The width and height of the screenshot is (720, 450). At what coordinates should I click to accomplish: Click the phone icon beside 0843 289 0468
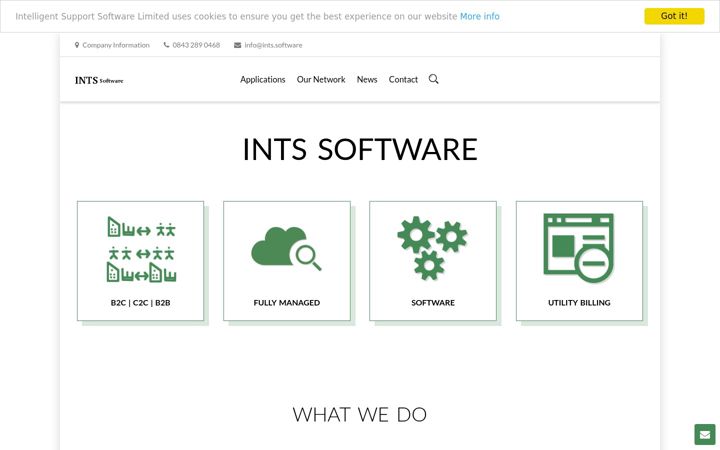pyautogui.click(x=166, y=45)
